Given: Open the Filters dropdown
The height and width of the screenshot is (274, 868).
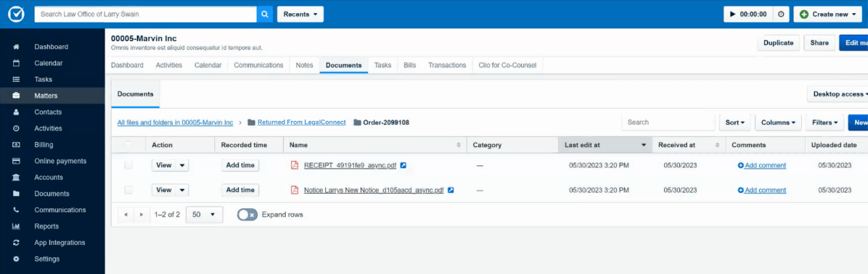Looking at the screenshot, I should coord(824,123).
